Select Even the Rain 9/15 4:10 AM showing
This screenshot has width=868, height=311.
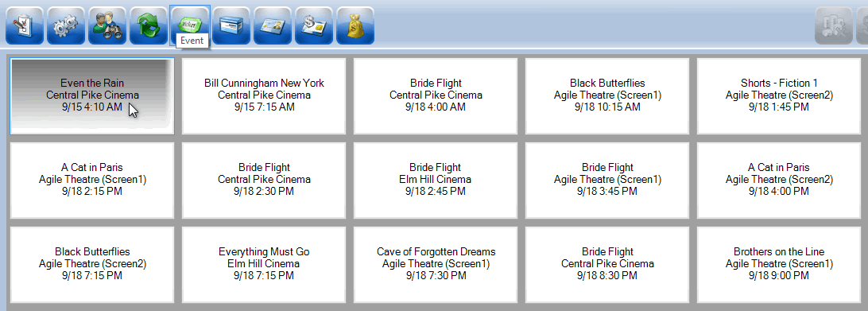click(92, 96)
